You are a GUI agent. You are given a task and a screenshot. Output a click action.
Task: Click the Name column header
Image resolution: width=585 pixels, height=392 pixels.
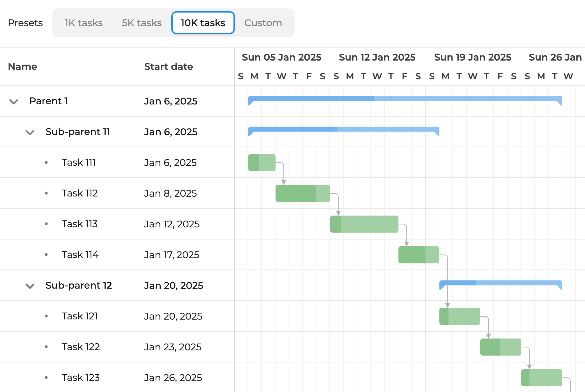click(22, 67)
